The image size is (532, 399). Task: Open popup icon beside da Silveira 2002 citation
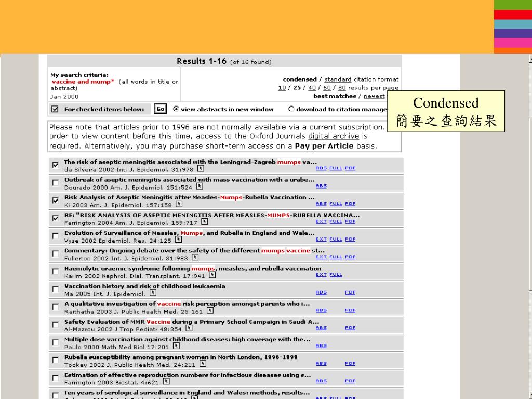coord(201,168)
